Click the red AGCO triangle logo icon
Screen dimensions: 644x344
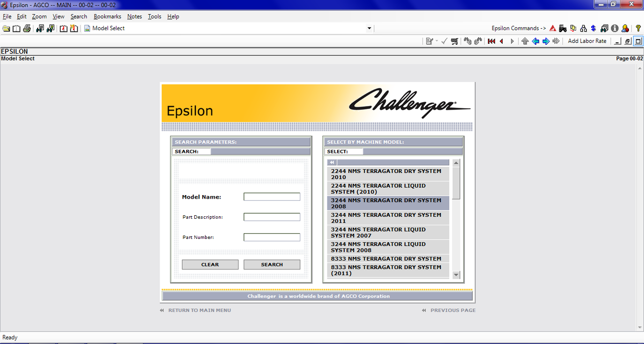552,29
